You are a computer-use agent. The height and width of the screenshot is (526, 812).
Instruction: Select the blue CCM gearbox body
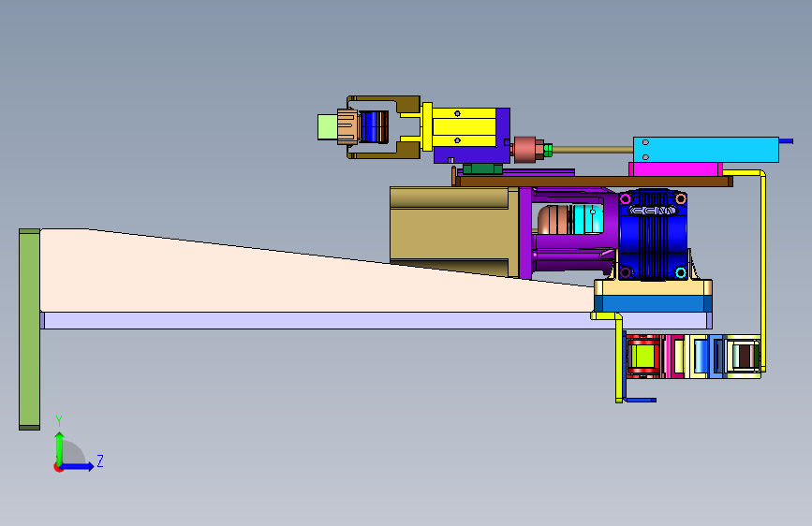(x=653, y=236)
